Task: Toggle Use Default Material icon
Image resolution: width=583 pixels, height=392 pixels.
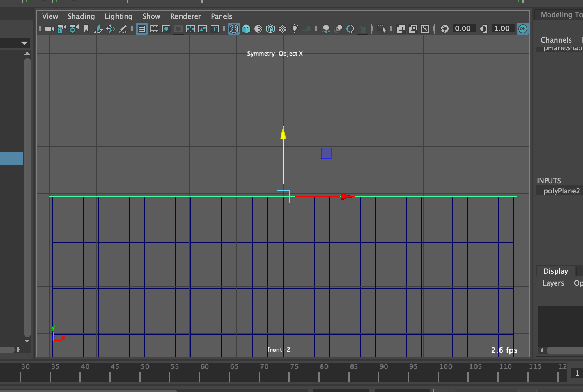Action: (x=258, y=29)
